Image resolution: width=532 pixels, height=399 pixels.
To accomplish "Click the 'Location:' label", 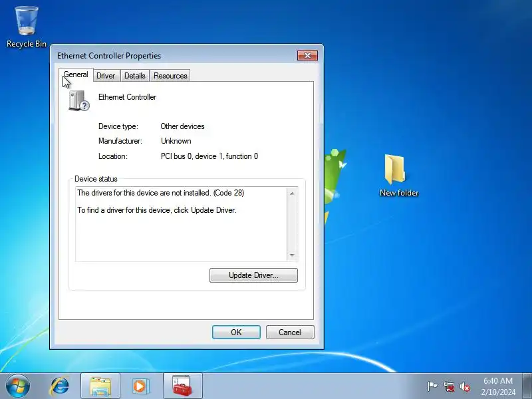I will point(112,156).
